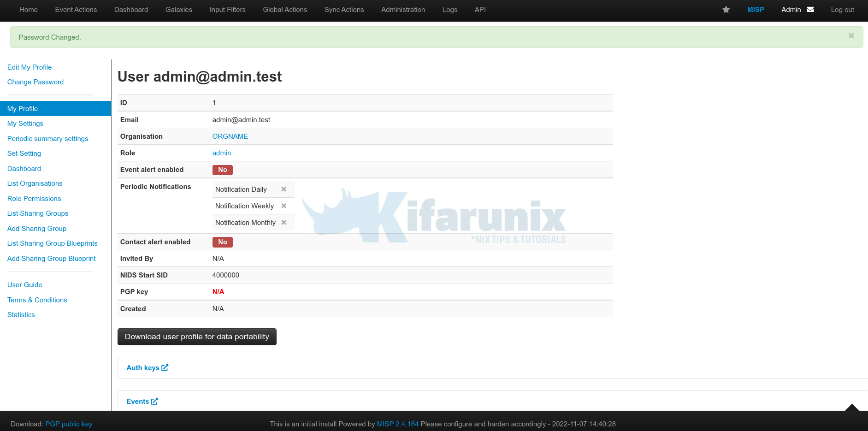Click Log out
This screenshot has width=868, height=431.
point(843,10)
